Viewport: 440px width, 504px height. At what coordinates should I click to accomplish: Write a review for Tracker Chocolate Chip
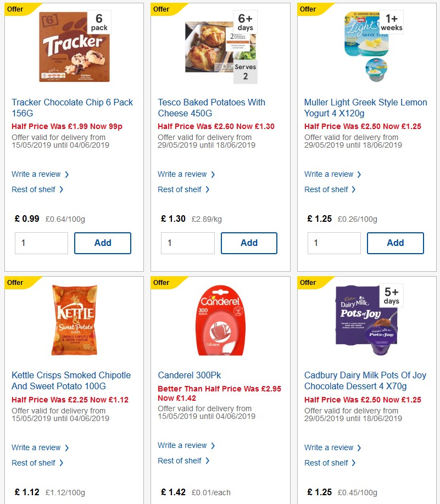tap(36, 174)
